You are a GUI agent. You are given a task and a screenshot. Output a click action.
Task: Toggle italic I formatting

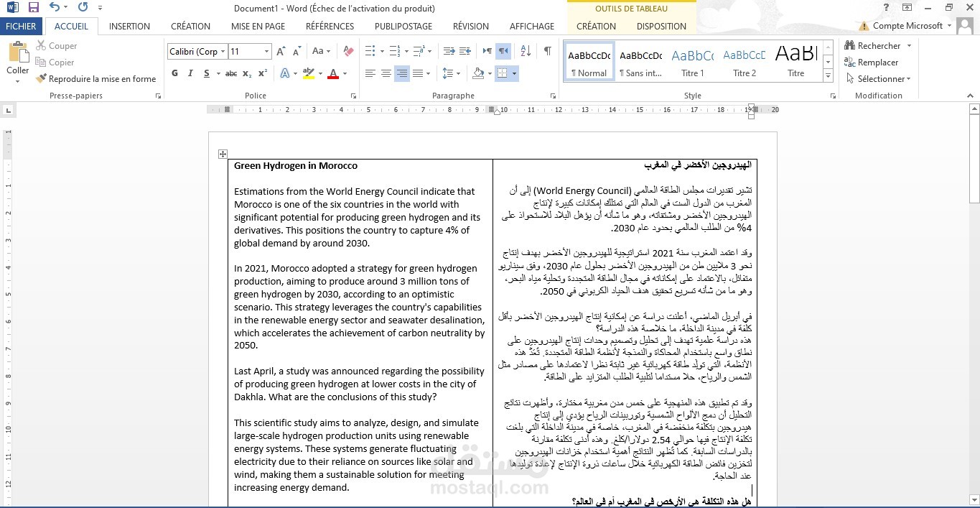[190, 73]
